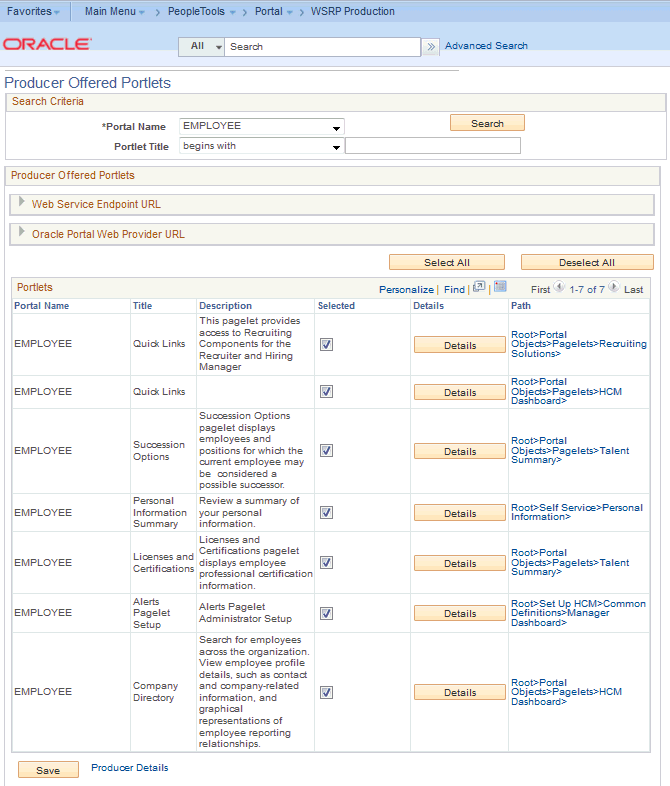
Task: Open Set Up HCM Manager Dashboard path
Action: [578, 613]
